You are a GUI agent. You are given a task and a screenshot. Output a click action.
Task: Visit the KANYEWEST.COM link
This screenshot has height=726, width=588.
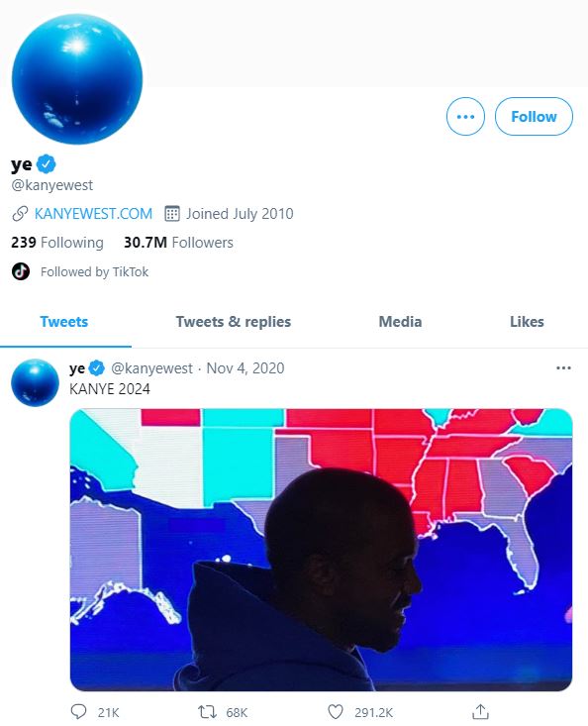93,214
